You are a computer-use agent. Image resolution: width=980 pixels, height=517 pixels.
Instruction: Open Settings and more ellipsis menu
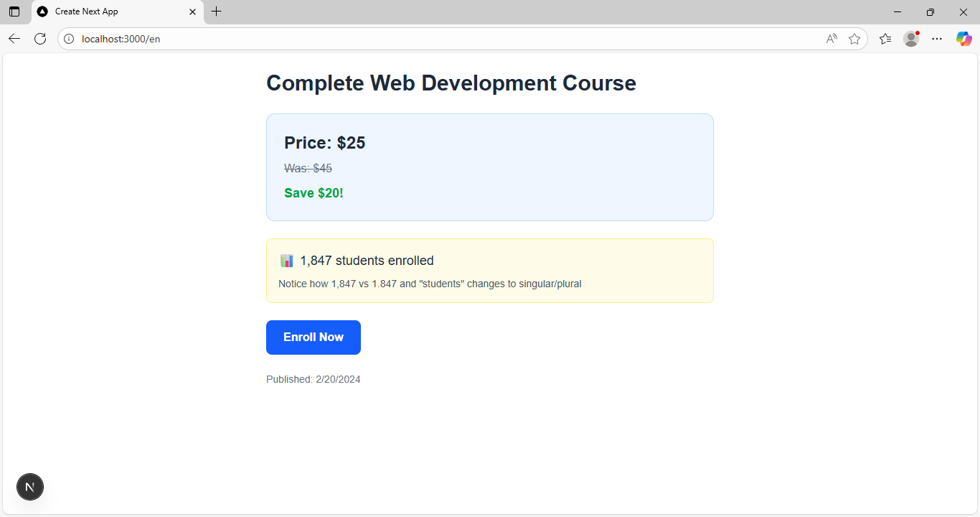pos(937,39)
